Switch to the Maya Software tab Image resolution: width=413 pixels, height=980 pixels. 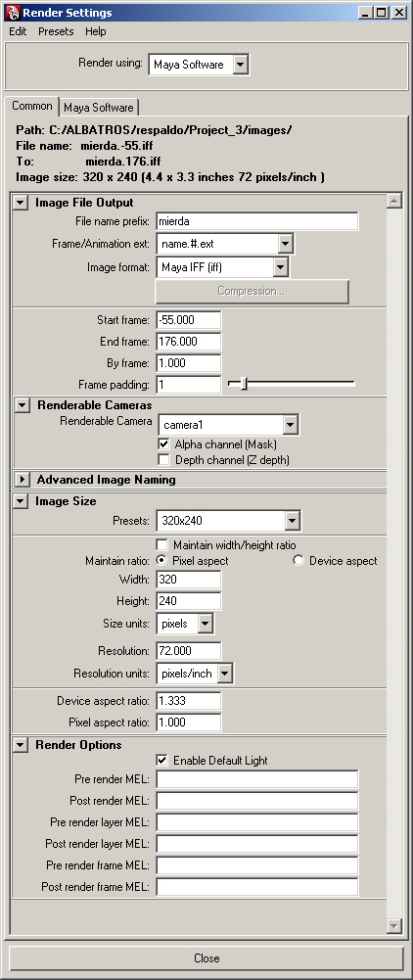pos(99,107)
